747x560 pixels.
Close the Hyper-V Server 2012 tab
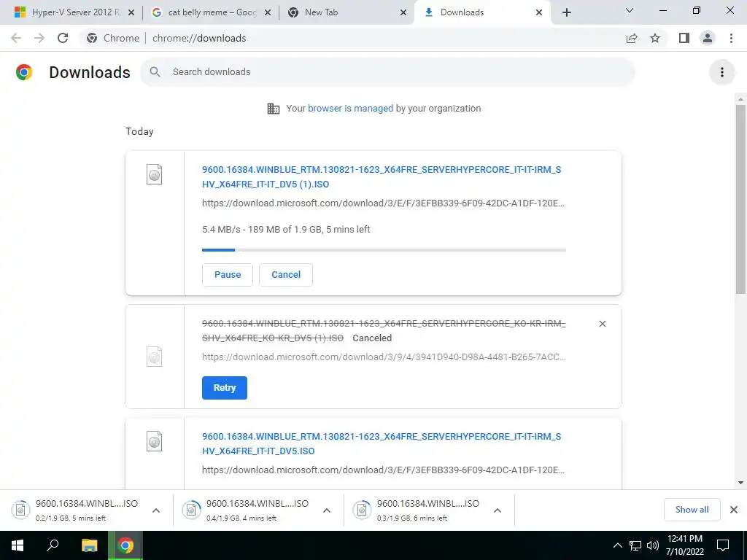coord(131,12)
